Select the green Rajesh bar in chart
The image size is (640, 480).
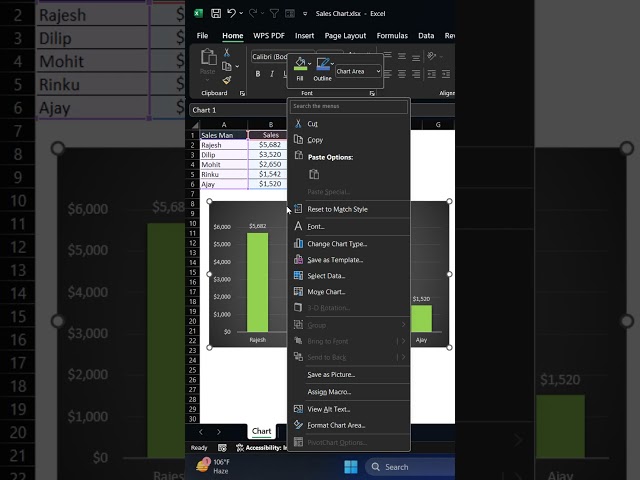pos(258,282)
